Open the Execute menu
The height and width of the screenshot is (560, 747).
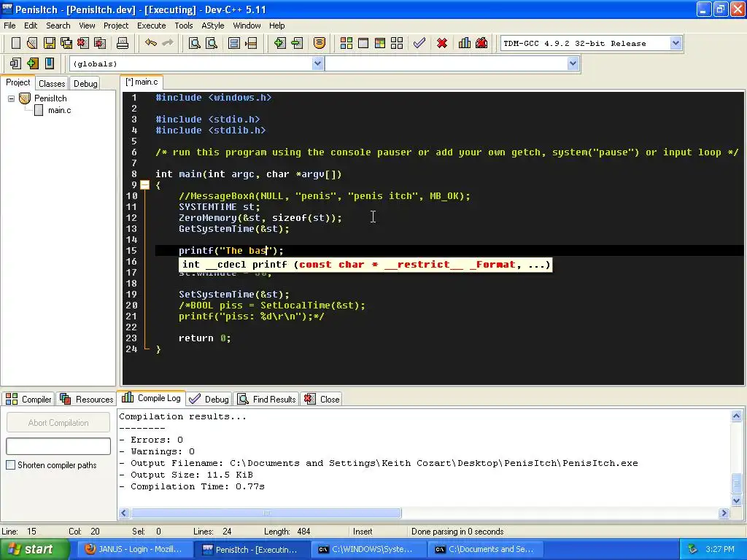click(152, 26)
